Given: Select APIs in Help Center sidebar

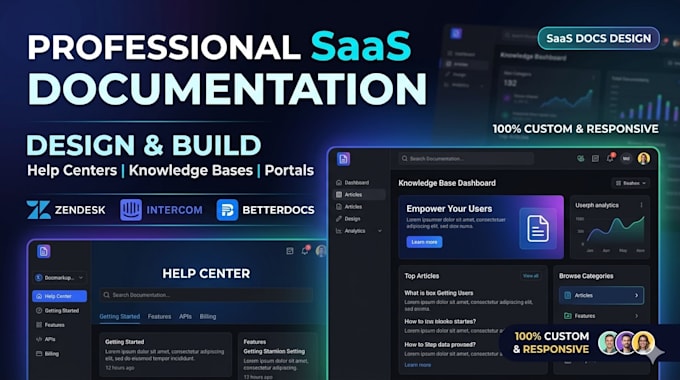Looking at the screenshot, I should pyautogui.click(x=59, y=339).
